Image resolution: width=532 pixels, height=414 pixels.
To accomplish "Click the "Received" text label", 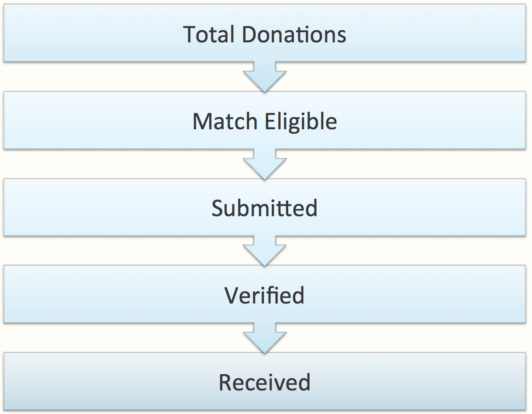I will click(264, 382).
